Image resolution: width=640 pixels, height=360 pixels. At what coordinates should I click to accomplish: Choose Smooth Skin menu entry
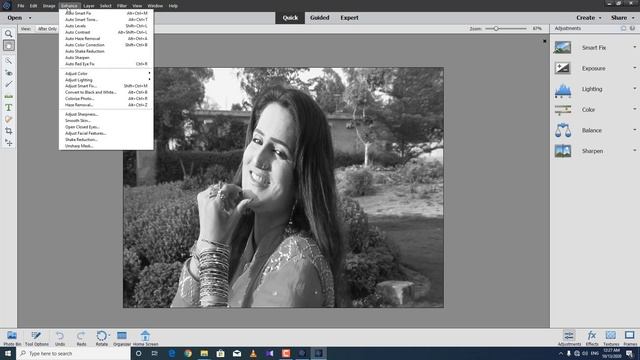point(106,121)
